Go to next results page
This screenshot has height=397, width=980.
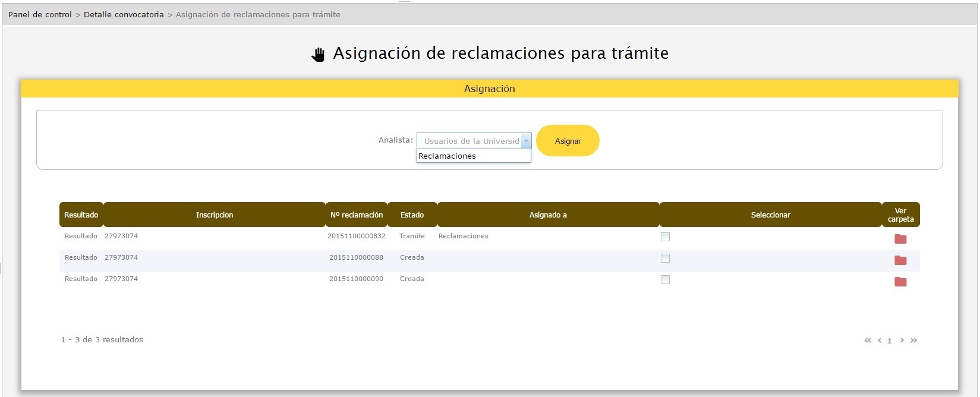[902, 341]
